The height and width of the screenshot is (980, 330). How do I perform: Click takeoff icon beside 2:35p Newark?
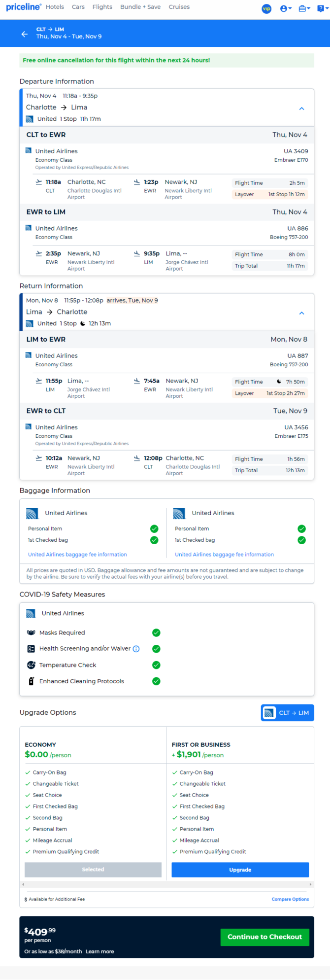coord(39,253)
